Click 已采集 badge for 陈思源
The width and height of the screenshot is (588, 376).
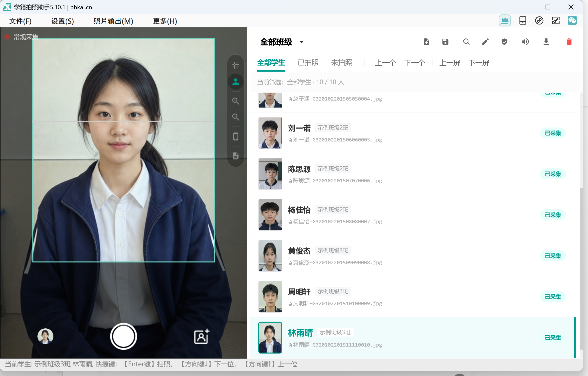tap(553, 174)
